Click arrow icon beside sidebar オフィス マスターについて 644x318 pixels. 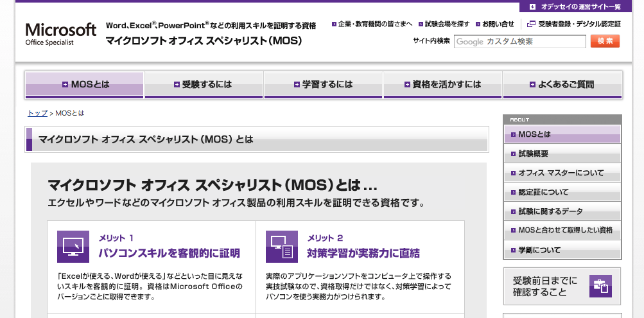pos(513,173)
